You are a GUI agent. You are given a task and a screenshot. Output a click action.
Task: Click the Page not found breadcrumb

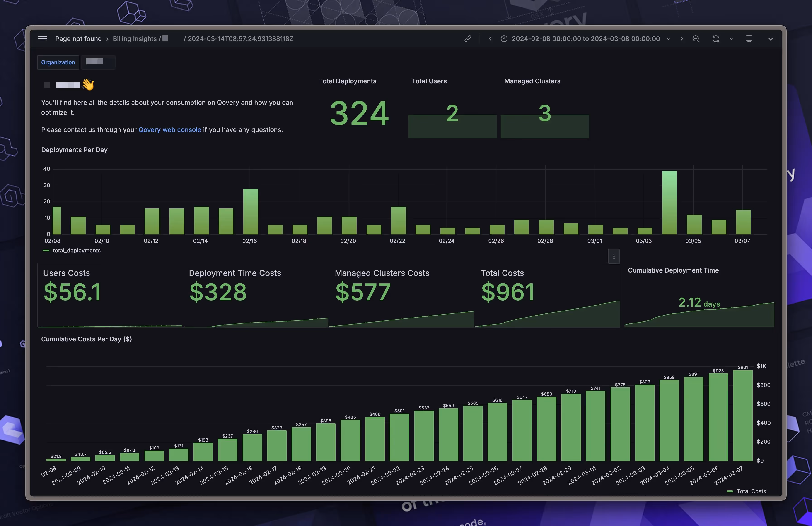click(78, 38)
